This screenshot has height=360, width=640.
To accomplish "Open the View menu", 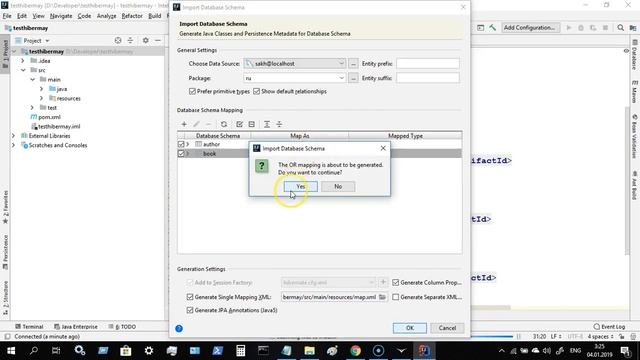I will (38, 16).
